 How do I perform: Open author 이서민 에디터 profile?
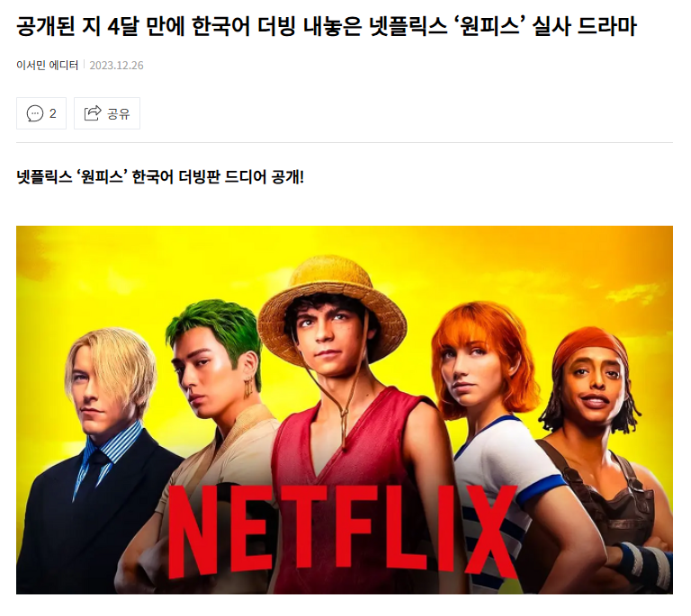pos(47,65)
